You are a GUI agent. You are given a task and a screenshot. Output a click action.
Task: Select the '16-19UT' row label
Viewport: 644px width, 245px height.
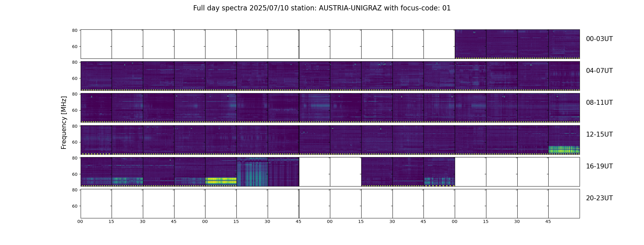(599, 166)
